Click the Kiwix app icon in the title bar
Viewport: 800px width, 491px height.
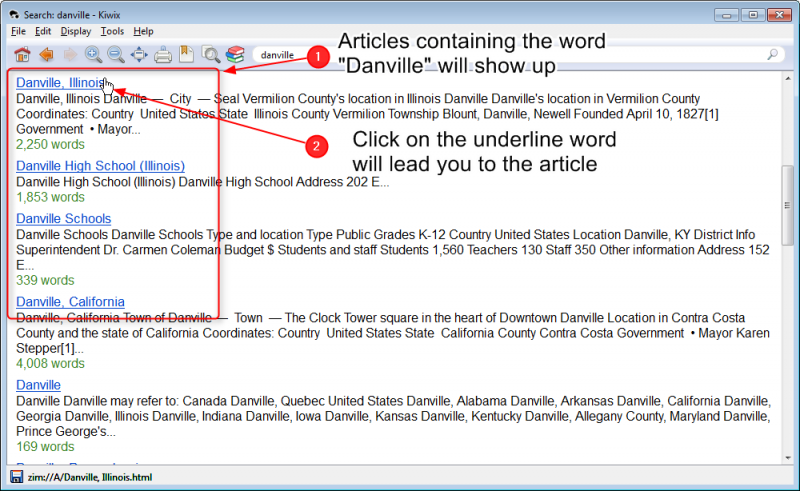coord(14,14)
